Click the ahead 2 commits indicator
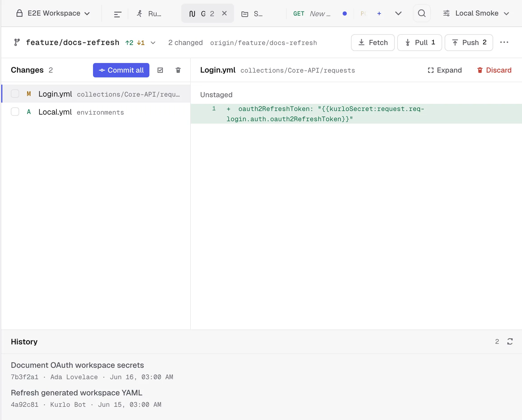 coord(129,43)
